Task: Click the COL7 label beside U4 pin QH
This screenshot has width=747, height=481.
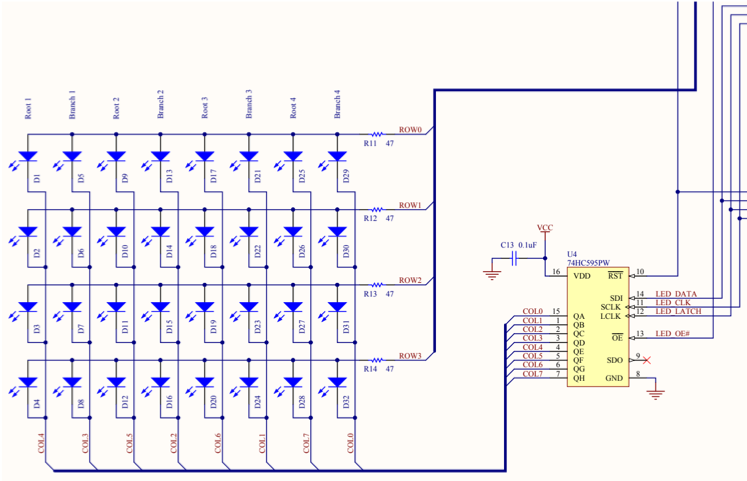Action: click(x=533, y=374)
